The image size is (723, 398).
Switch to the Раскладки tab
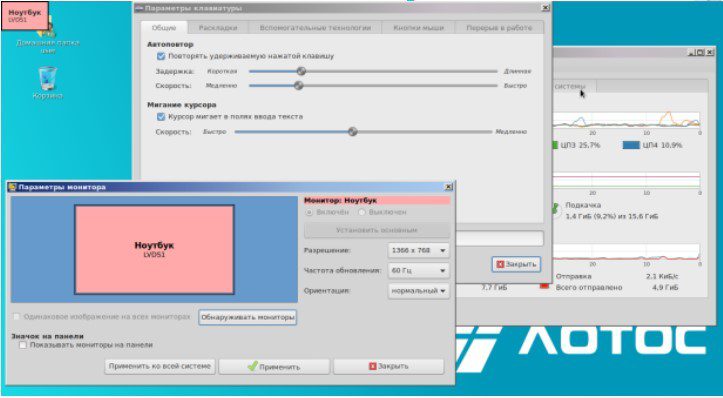218,28
